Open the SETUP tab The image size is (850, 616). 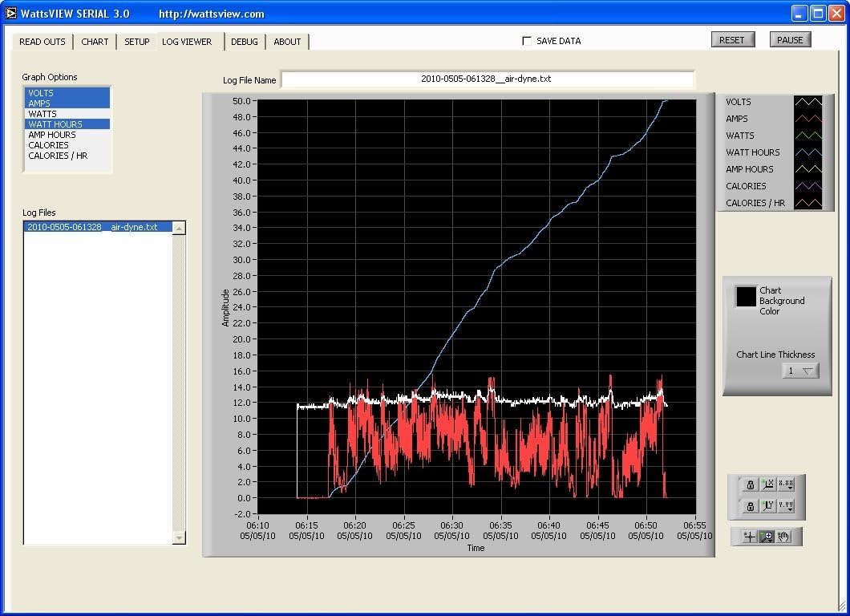(136, 41)
